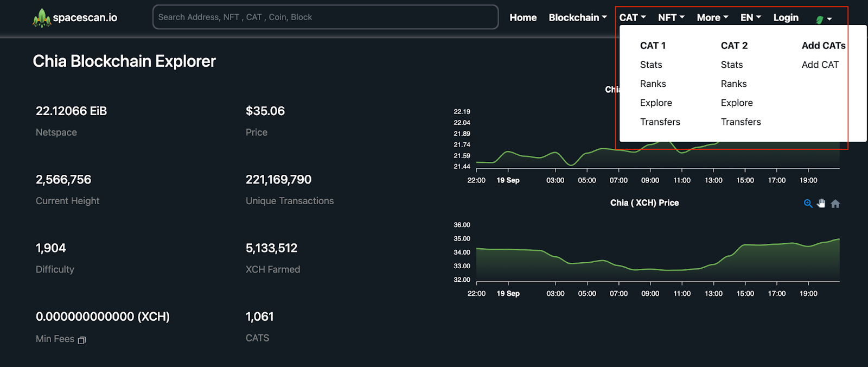Reset the price chart with home icon
Screen dimensions: 868x367
pos(835,204)
